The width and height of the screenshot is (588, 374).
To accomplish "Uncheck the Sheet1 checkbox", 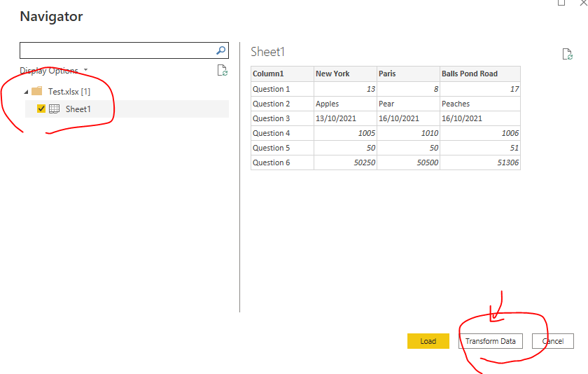I will [41, 109].
